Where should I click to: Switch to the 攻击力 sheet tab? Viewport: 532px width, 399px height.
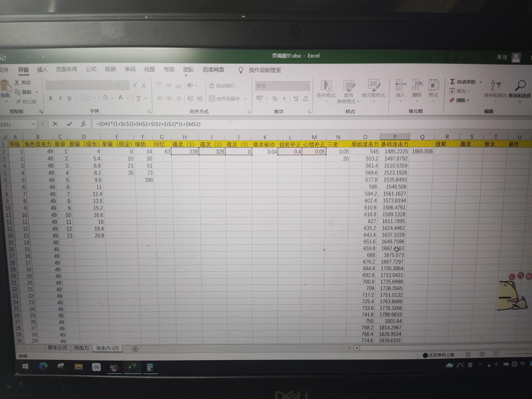coord(81,348)
